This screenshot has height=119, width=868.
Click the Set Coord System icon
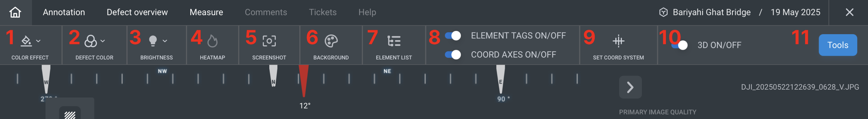point(618,41)
